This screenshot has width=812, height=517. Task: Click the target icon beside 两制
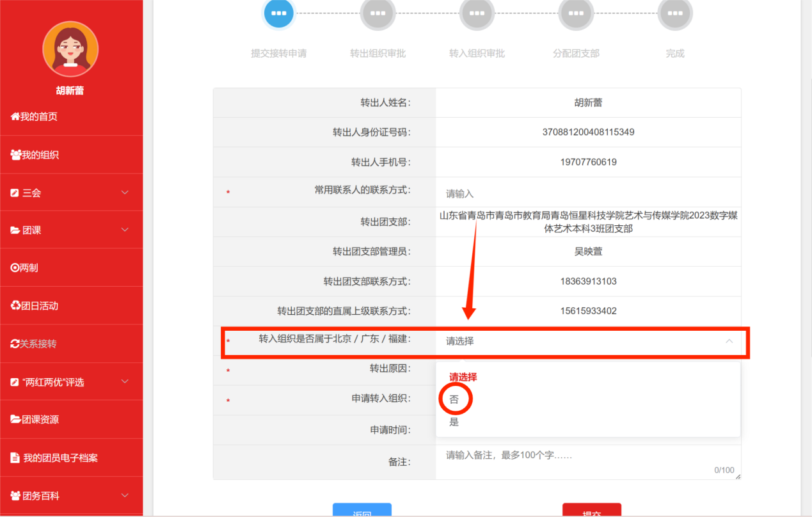pos(15,268)
